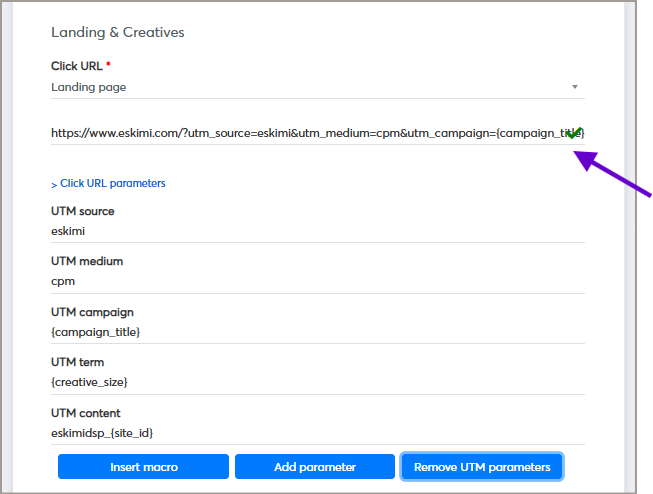The height and width of the screenshot is (494, 653).
Task: Click Remove UTM parameters button
Action: click(482, 467)
